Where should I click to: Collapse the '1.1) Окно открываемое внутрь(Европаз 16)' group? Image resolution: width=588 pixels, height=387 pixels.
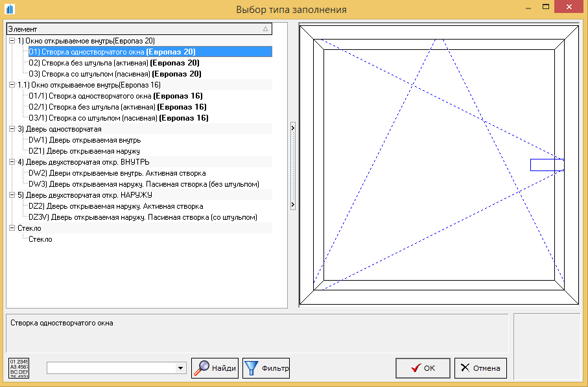click(x=12, y=85)
